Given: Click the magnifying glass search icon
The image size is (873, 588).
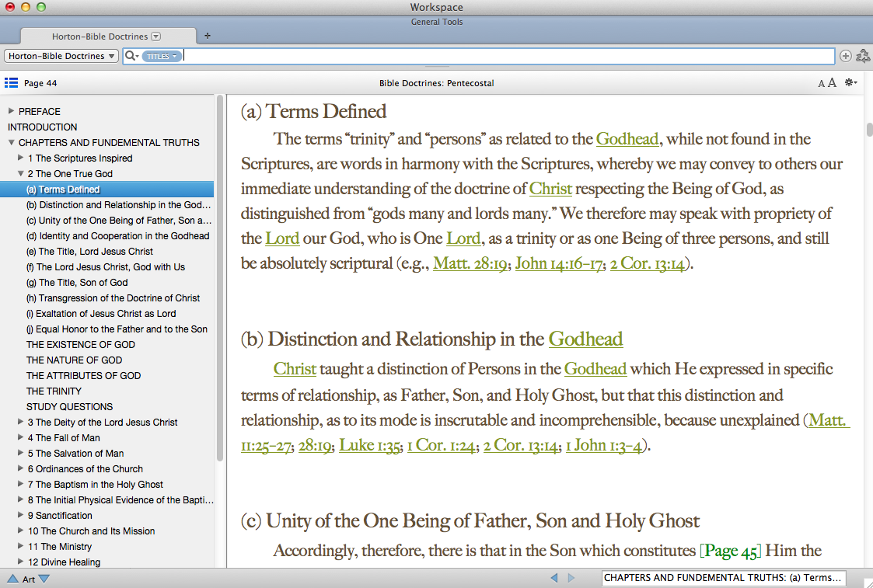Looking at the screenshot, I should pos(130,56).
